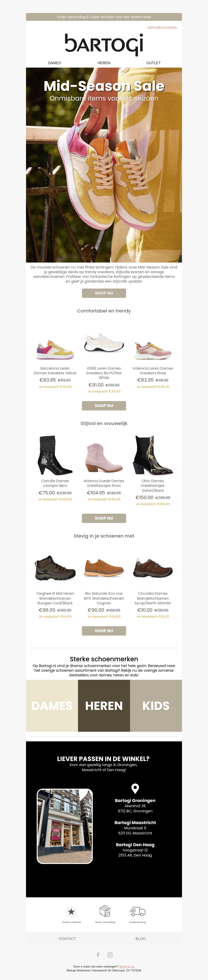
Task: Open the KIDS category tile
Action: pos(156,706)
